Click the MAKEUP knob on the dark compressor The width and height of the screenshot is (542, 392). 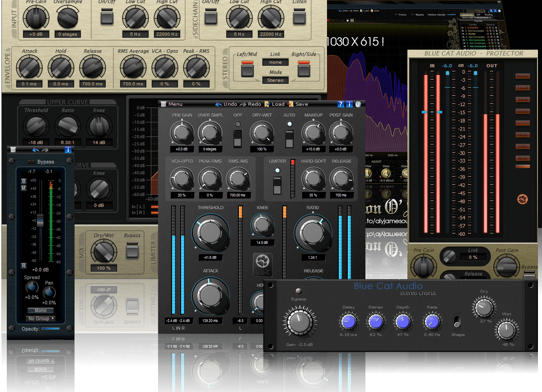313,133
